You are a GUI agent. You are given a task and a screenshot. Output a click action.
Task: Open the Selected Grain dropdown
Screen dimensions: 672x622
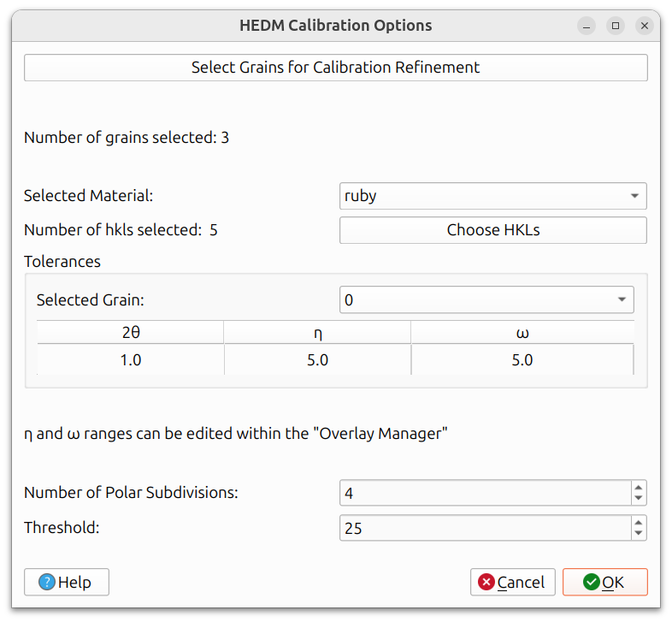pyautogui.click(x=486, y=299)
